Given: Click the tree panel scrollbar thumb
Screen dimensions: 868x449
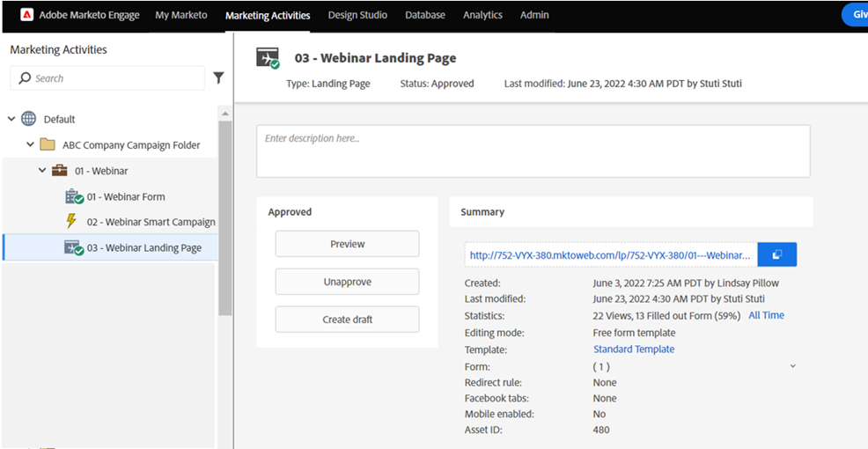Looking at the screenshot, I should click(x=224, y=217).
